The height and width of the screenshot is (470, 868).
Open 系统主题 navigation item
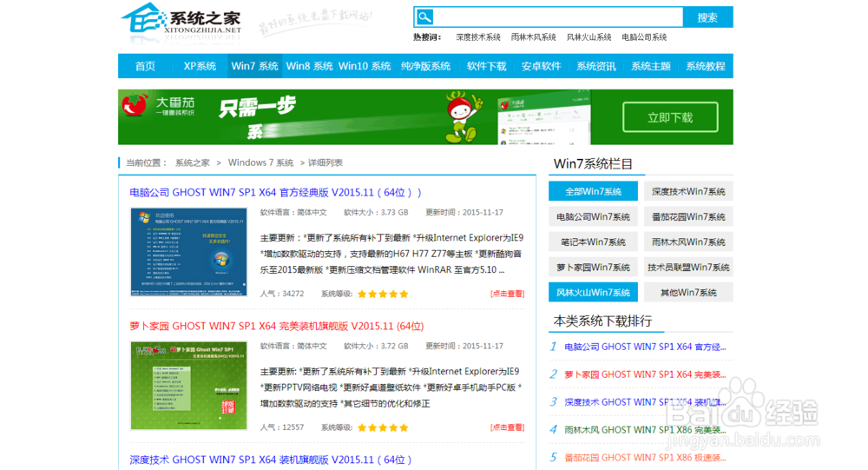point(651,66)
